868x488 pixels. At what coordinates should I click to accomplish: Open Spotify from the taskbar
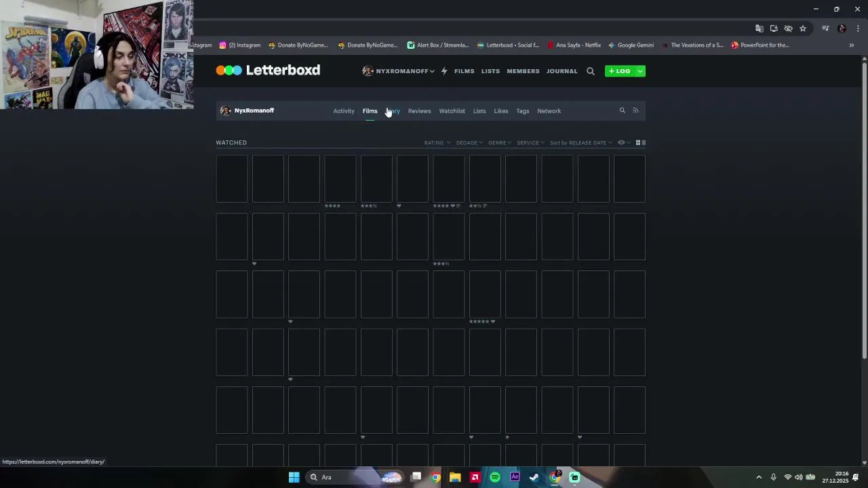click(495, 477)
